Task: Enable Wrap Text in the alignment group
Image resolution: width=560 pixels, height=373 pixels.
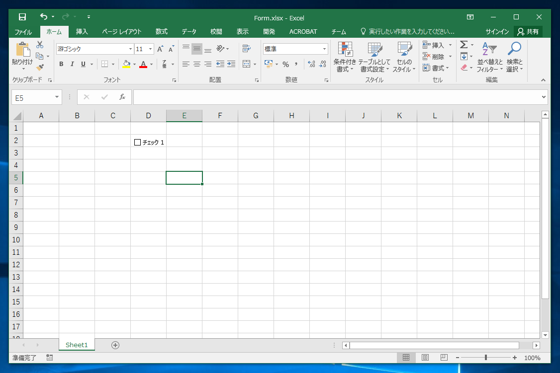Action: (x=246, y=49)
